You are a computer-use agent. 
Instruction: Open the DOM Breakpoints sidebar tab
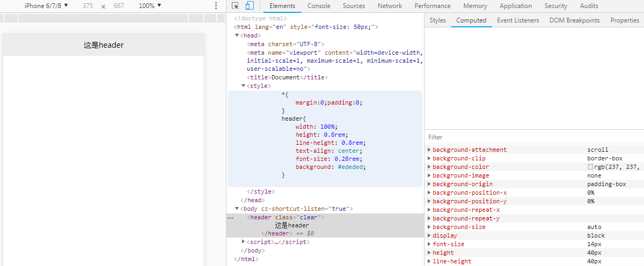[574, 20]
